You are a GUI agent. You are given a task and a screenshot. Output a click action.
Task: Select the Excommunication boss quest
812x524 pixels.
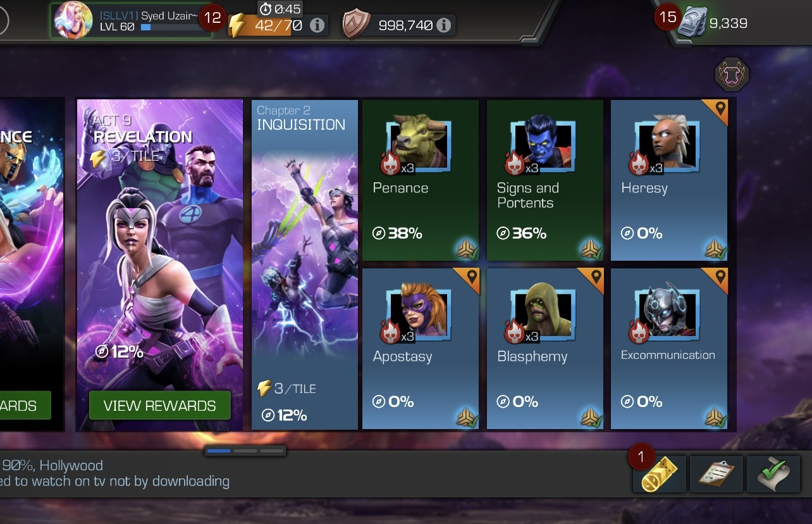669,349
